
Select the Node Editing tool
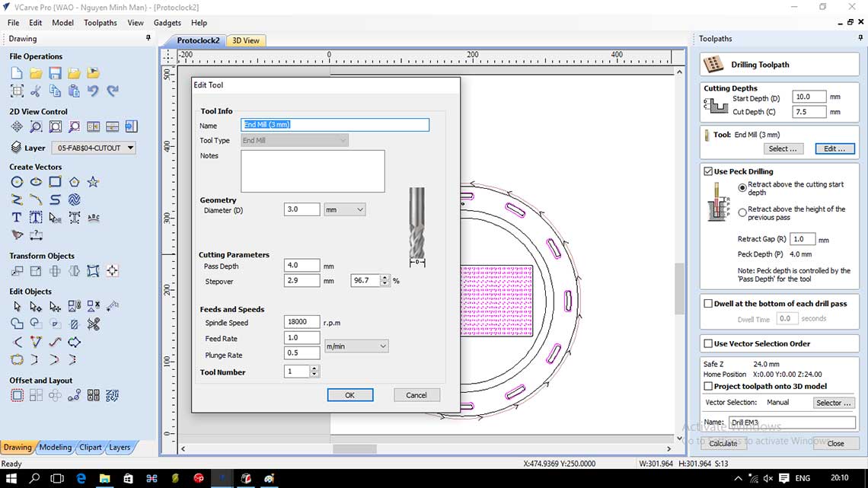pos(36,306)
